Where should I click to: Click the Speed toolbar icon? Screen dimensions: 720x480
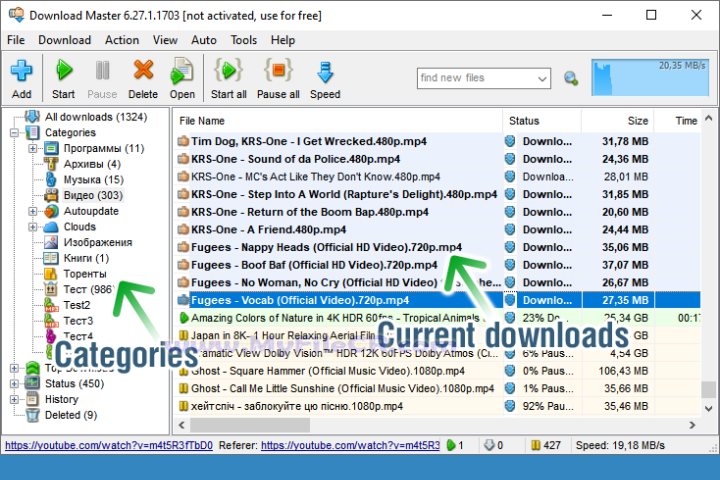325,73
